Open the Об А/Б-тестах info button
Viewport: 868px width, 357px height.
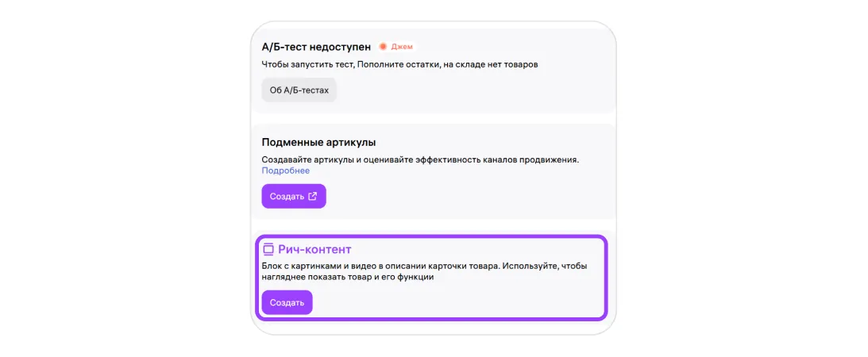[299, 90]
